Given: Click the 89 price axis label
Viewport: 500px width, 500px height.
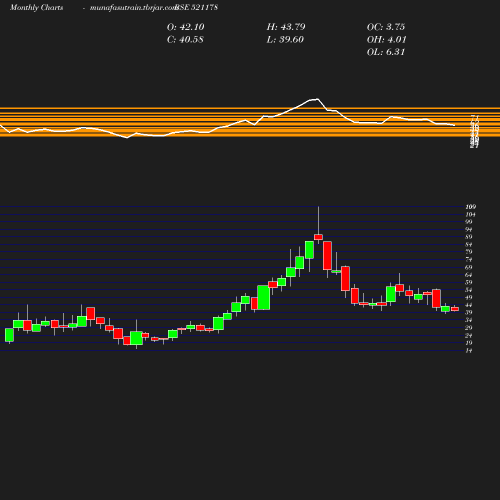Looking at the screenshot, I should tap(469, 237).
